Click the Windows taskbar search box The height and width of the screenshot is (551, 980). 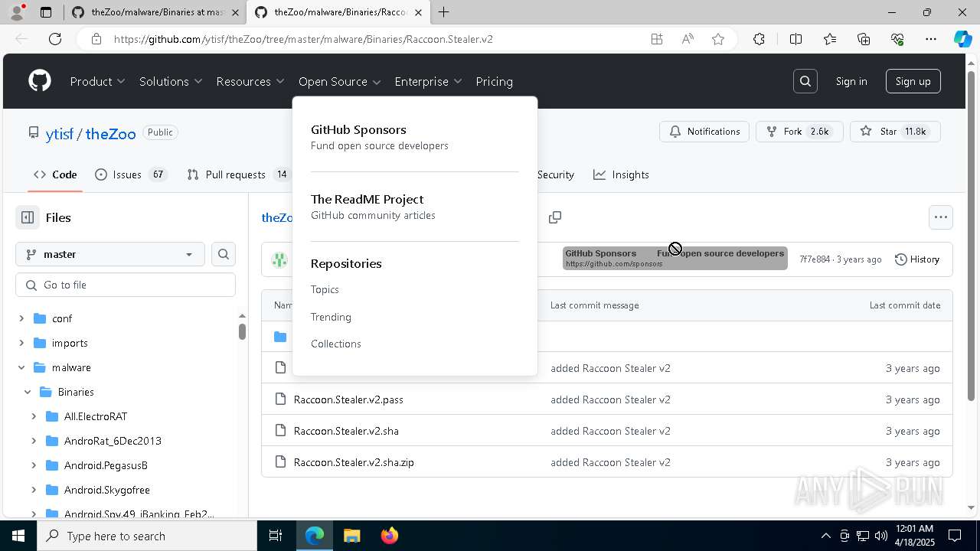click(147, 536)
